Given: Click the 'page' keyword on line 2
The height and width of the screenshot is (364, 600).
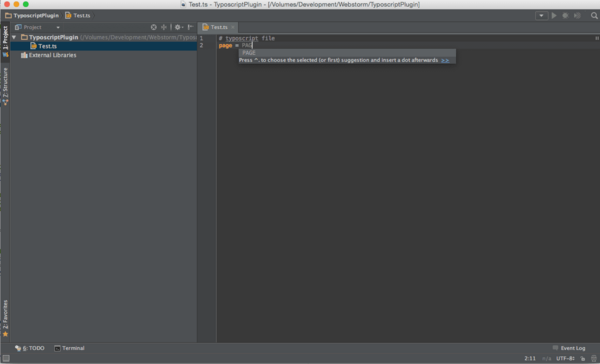Looking at the screenshot, I should point(225,46).
